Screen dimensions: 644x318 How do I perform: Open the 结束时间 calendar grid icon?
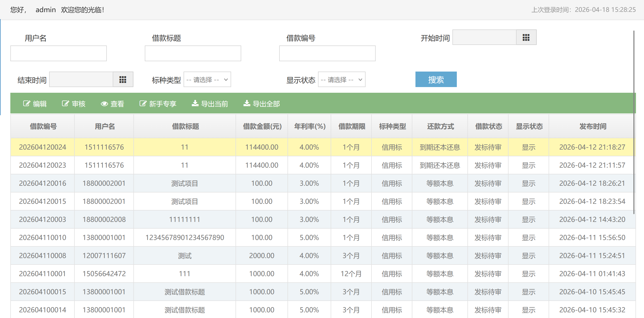[x=123, y=80]
